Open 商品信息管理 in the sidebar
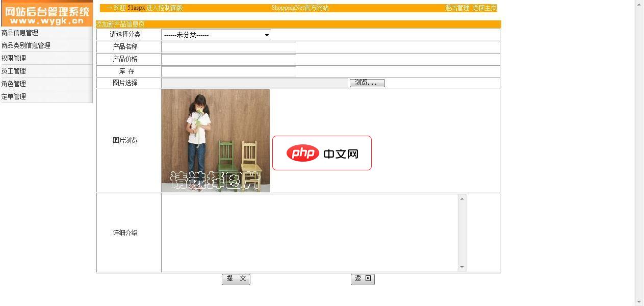Viewport: 644px width, 306px height. tap(20, 33)
